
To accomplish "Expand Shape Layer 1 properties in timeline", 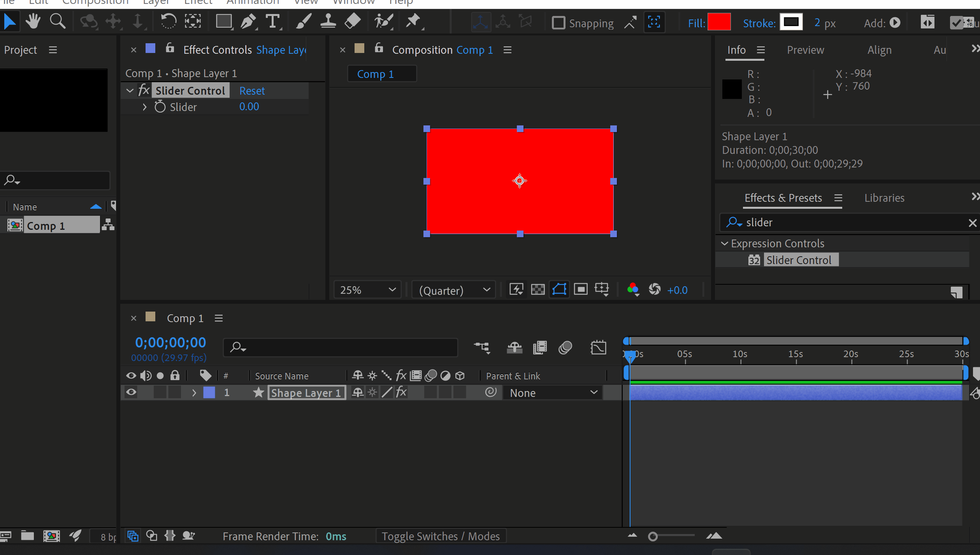I will [194, 393].
